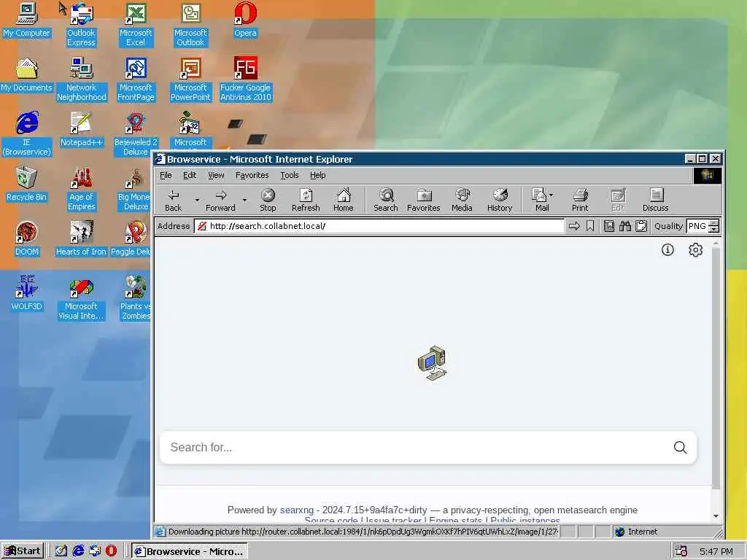The width and height of the screenshot is (747, 560).
Task: Select the My Documents desktop icon
Action: (x=27, y=75)
